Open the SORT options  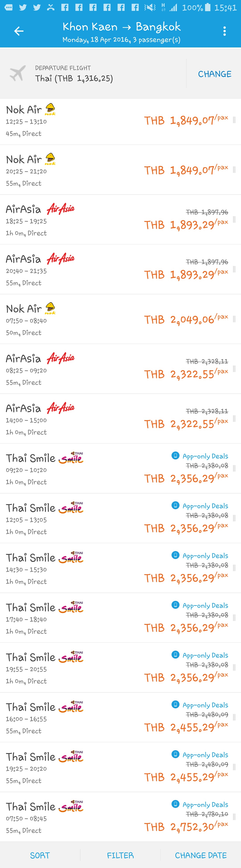pyautogui.click(x=40, y=855)
